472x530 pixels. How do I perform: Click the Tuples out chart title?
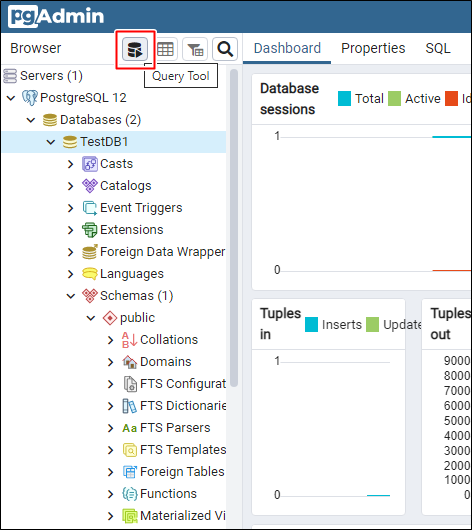(x=450, y=324)
